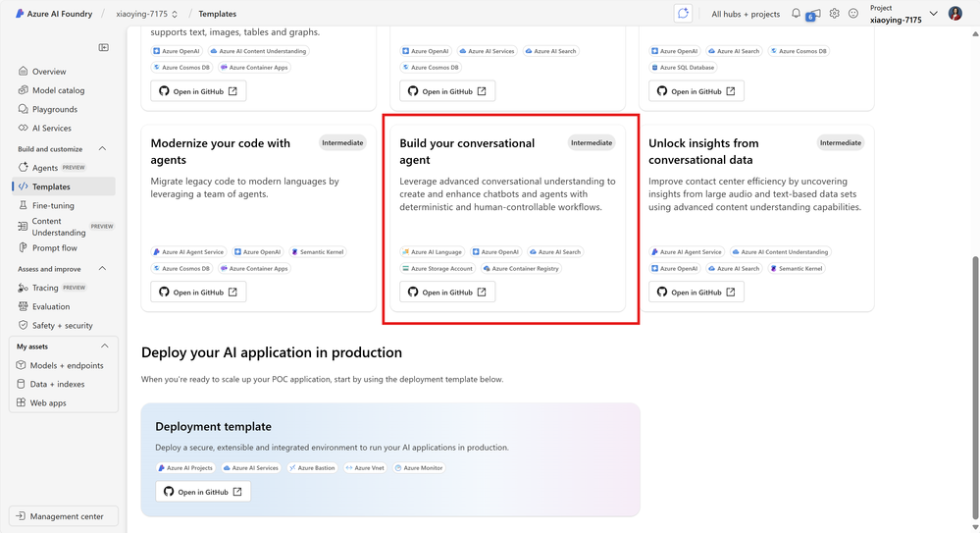Click the Azure Vnet tag
The image size is (980, 533).
tap(365, 468)
